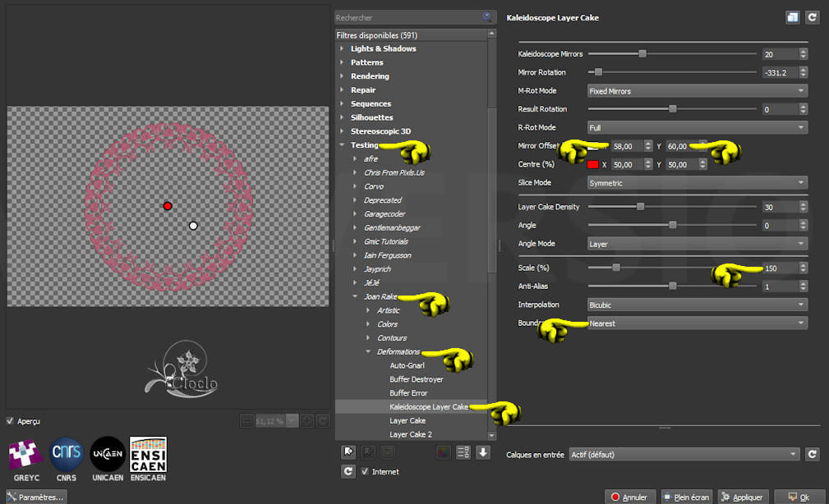829x504 pixels.
Task: Select the Auto-Gnarl filter in Deformations
Action: click(x=408, y=365)
